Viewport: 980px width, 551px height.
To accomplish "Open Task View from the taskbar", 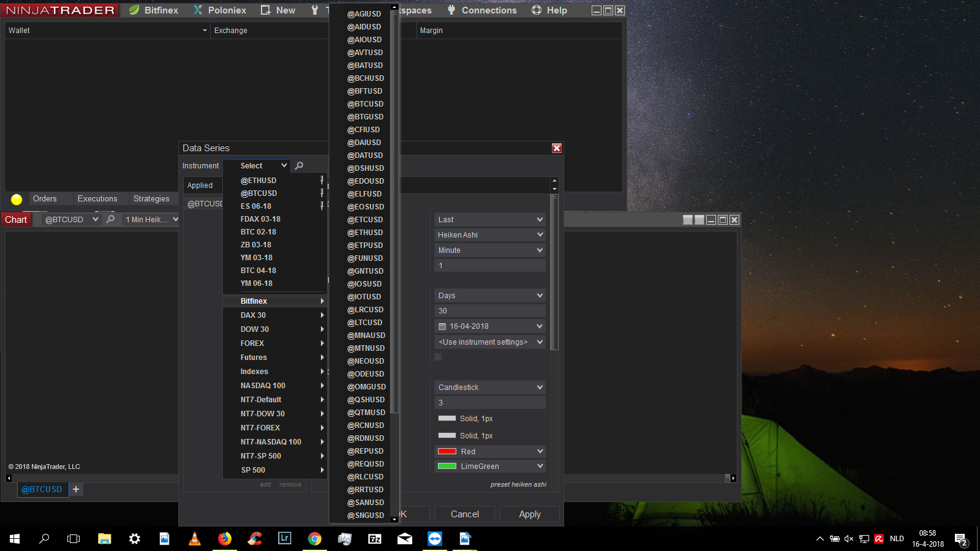I will 73,539.
